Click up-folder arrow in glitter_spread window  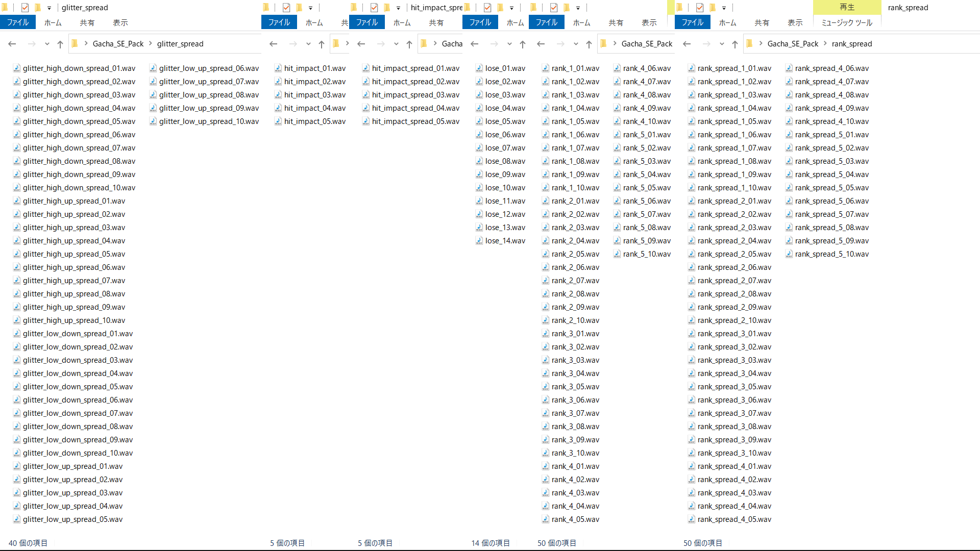[x=60, y=44]
